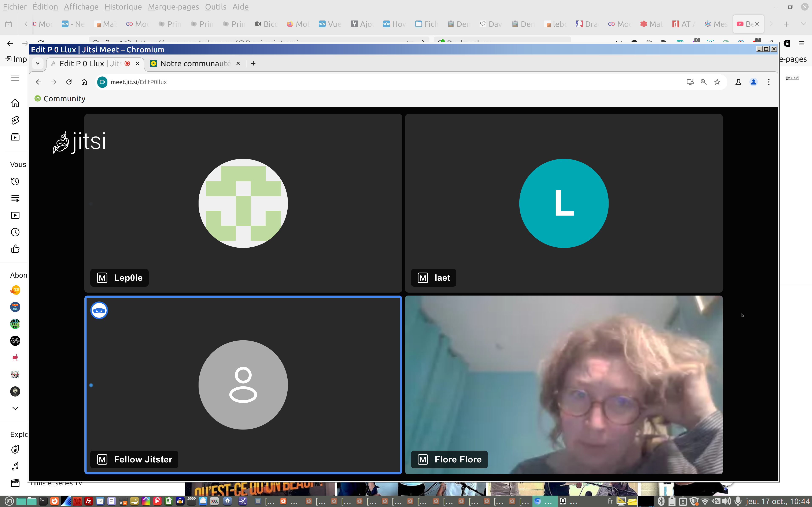
Task: Expand subscriptions list chevron in sidebar
Action: [15, 408]
